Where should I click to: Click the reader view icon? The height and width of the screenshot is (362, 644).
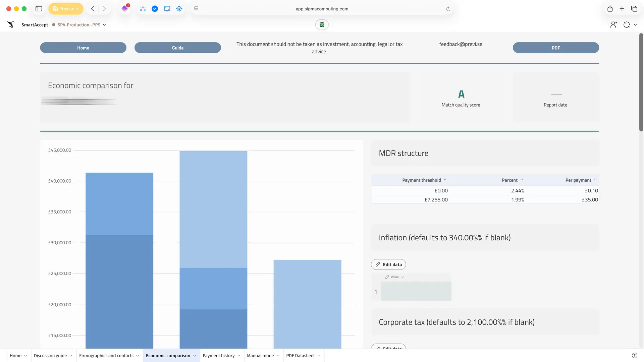click(x=196, y=9)
